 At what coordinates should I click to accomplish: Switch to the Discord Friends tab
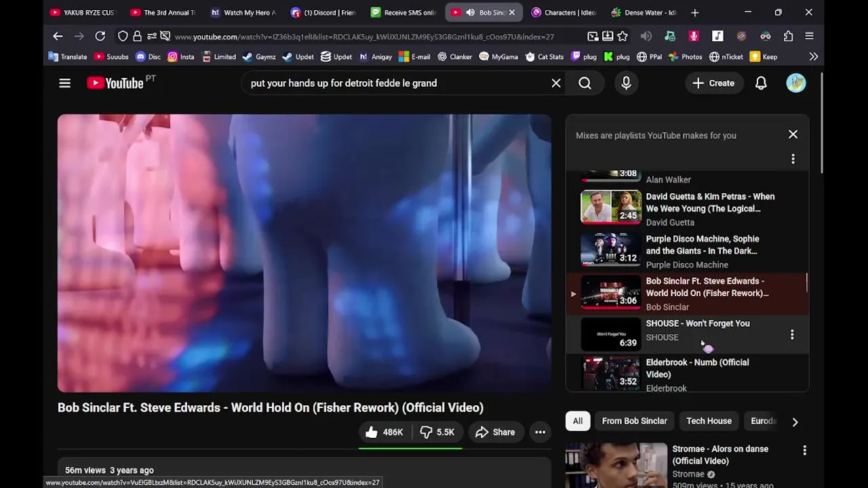coord(323,13)
